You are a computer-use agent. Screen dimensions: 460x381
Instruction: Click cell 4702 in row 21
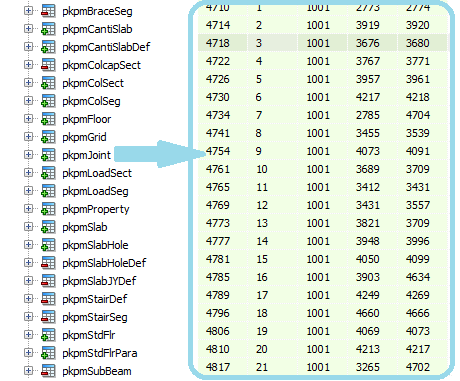coord(418,367)
